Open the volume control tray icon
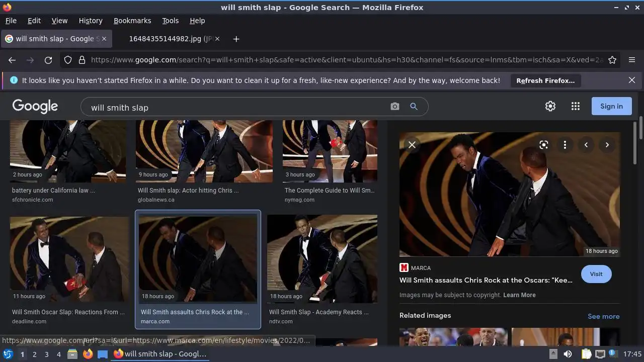Screen dimensions: 644x362 coord(568,354)
